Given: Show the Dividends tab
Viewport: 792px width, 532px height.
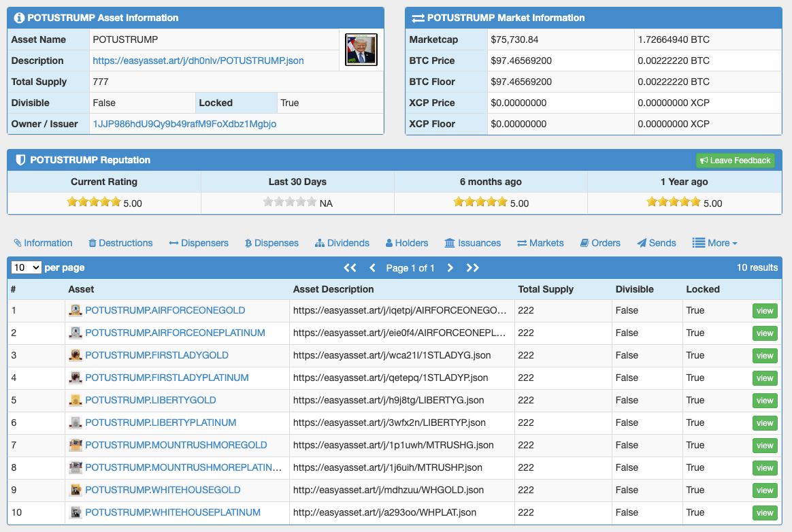Looking at the screenshot, I should tap(342, 243).
